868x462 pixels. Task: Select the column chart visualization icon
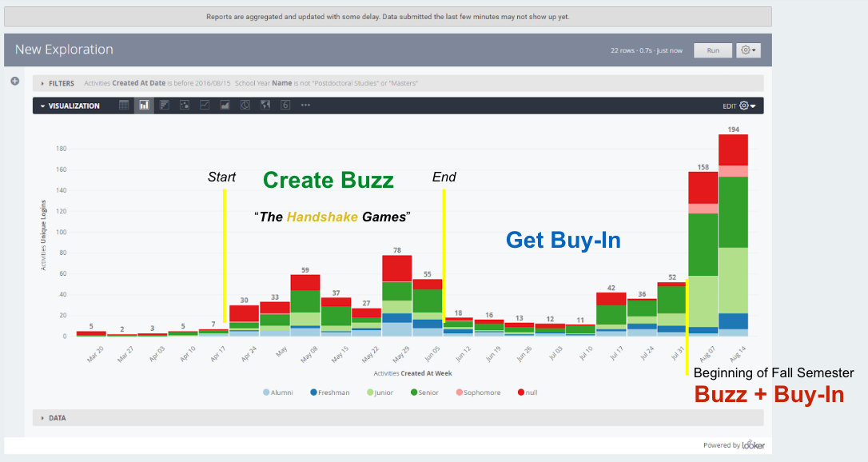[144, 106]
